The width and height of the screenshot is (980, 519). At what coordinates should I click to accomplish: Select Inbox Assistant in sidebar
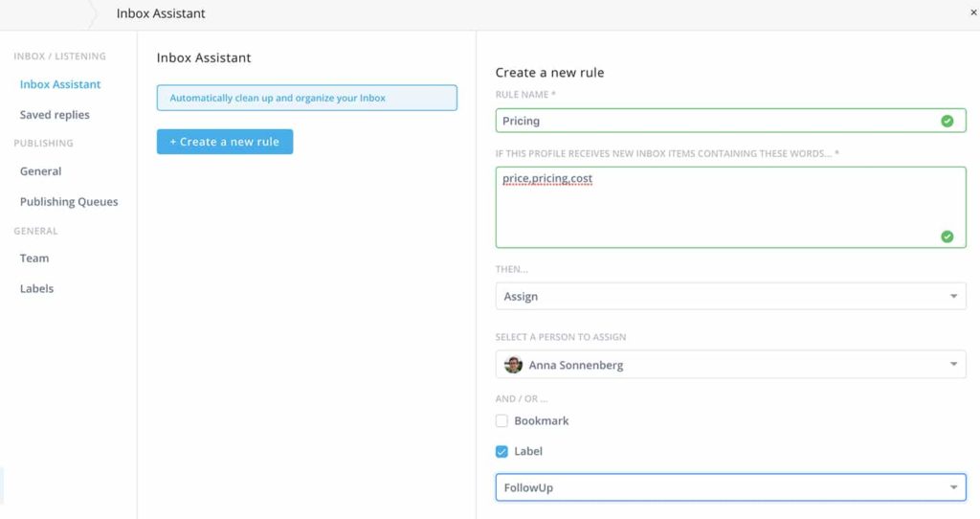click(x=60, y=84)
